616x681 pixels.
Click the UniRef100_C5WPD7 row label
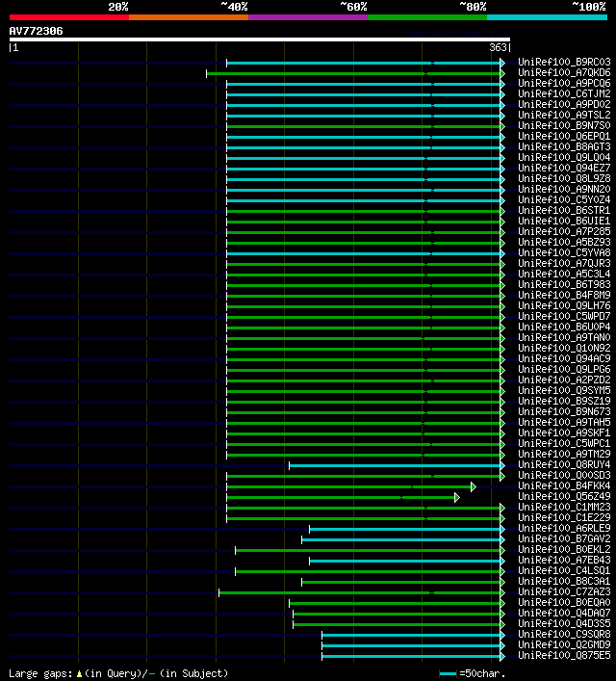(x=564, y=316)
